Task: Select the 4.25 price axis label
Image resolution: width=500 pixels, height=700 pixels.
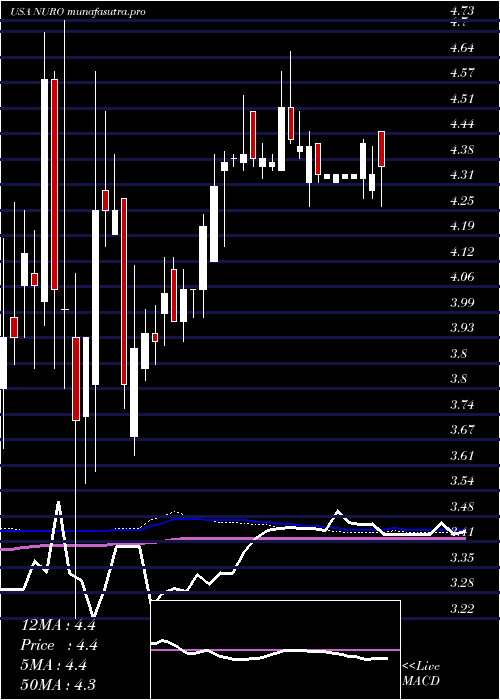Action: click(461, 200)
